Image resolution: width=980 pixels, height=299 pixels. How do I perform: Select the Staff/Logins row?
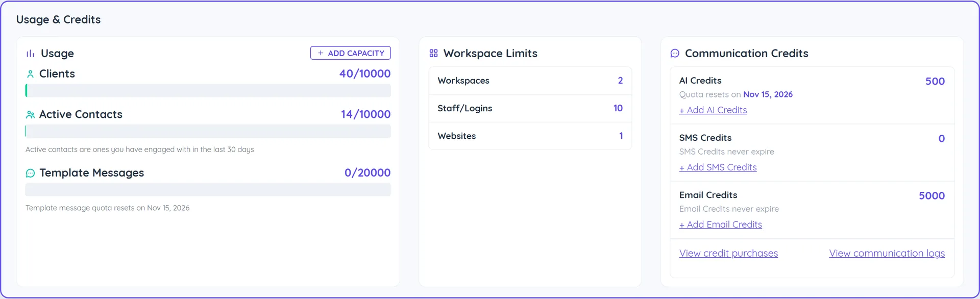(530, 108)
